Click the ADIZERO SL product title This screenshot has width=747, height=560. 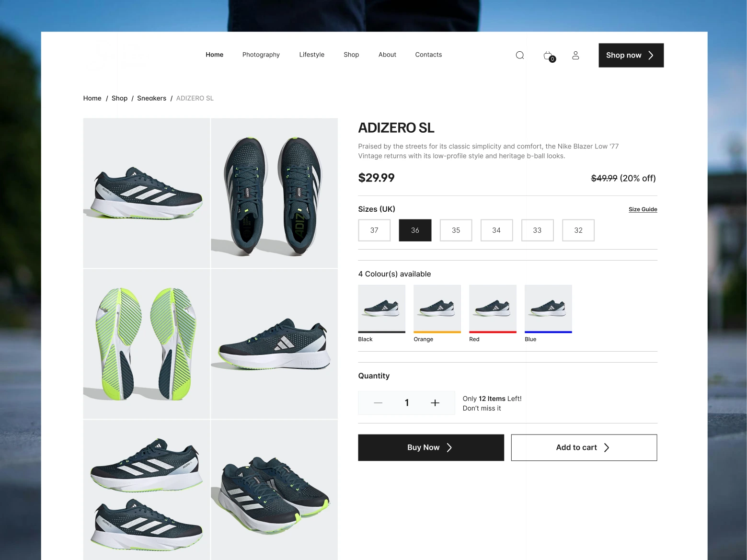click(x=396, y=128)
